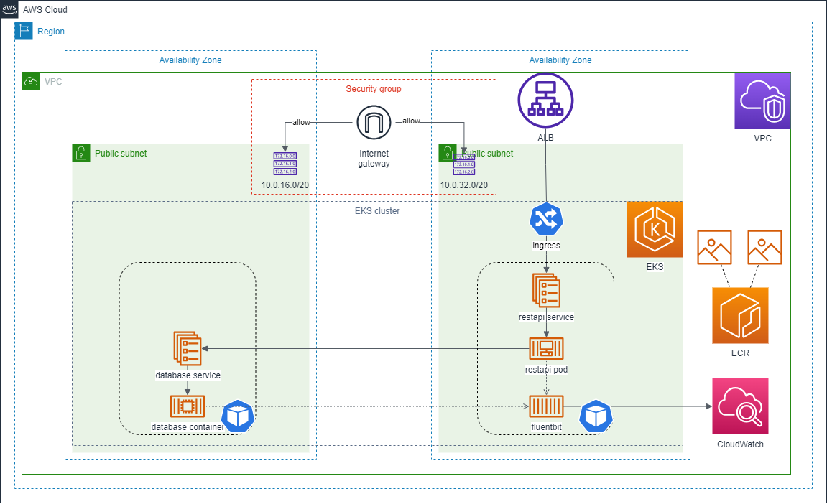Select the restapi service icon
Viewport: 827px width, 504px height.
coord(545,291)
